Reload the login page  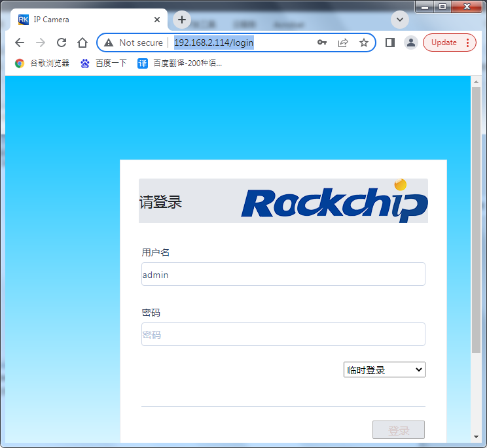62,43
